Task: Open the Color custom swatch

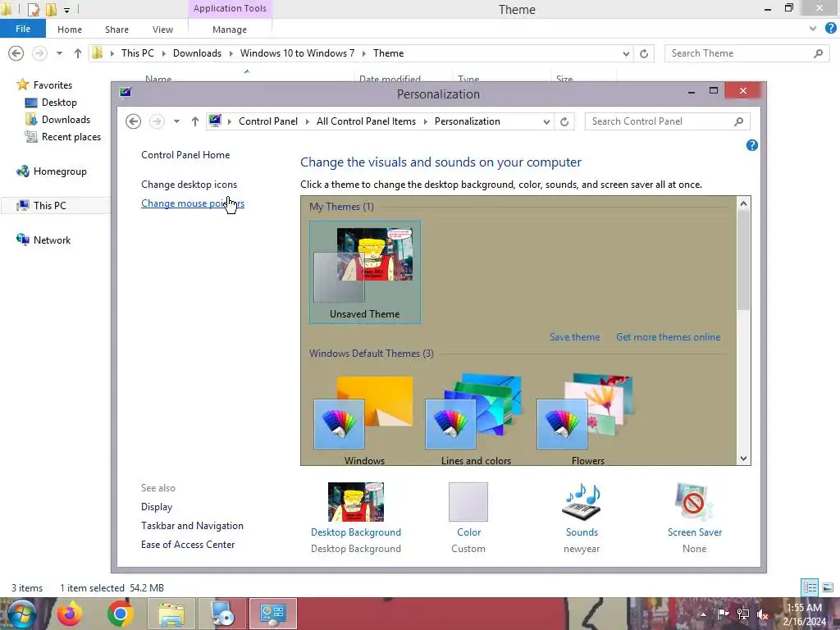Action: click(x=468, y=502)
